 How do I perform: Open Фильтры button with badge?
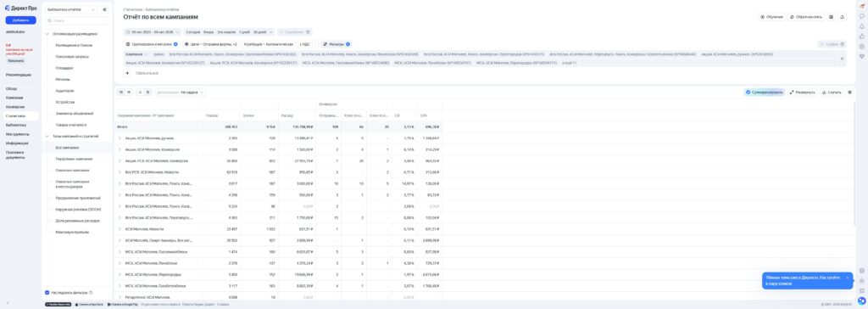tap(337, 44)
